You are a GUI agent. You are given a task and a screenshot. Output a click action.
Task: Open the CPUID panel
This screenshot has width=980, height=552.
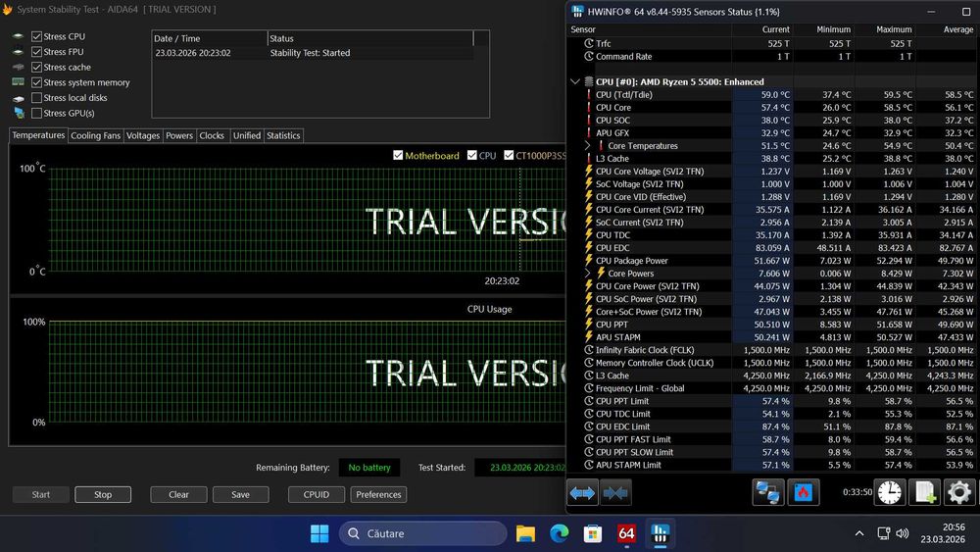pos(317,494)
